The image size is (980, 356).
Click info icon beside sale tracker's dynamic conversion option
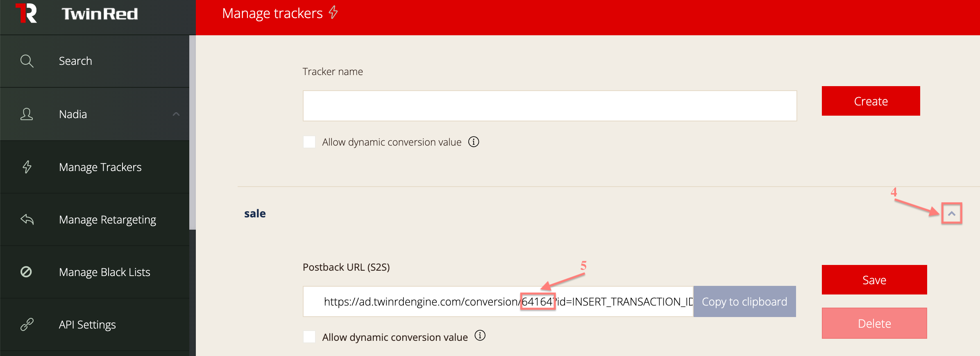(x=480, y=335)
